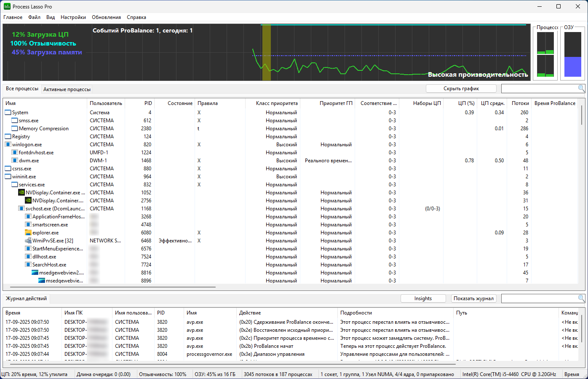Open the Вид menu
Viewport: 588px width, 379px height.
pyautogui.click(x=51, y=17)
